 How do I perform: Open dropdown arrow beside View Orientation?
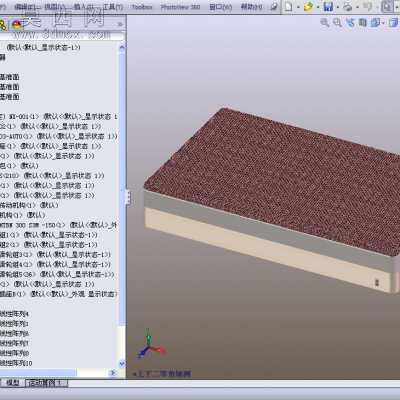coord(383,23)
